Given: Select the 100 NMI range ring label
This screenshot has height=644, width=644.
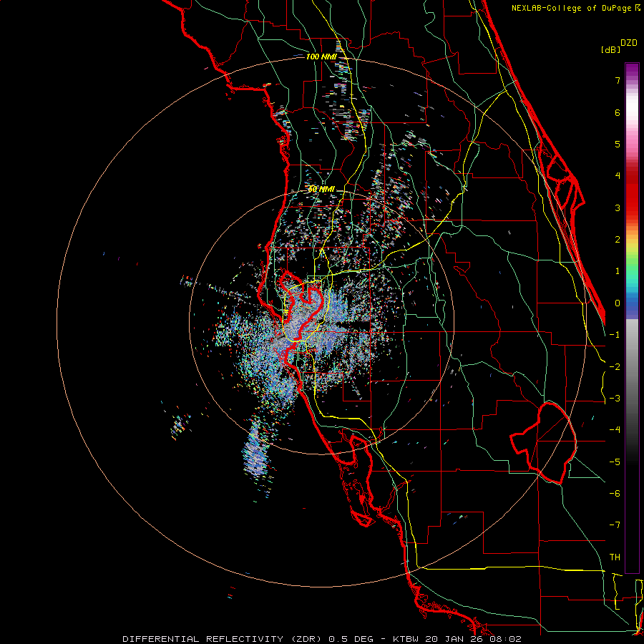Looking at the screenshot, I should click(x=321, y=57).
